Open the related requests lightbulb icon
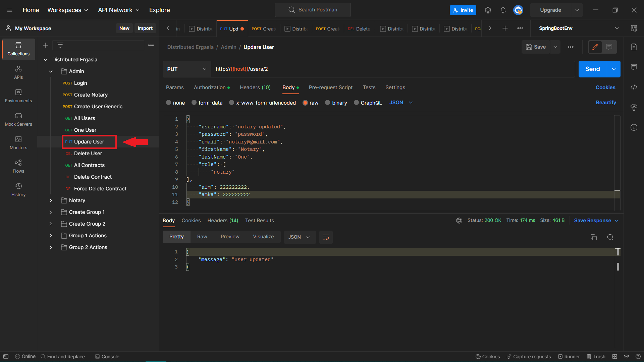 pos(634,107)
